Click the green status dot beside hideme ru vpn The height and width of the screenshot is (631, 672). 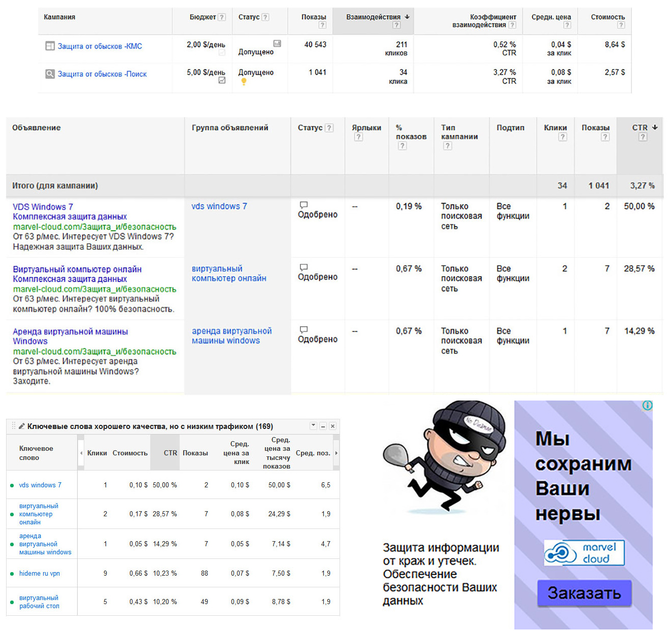tap(12, 574)
